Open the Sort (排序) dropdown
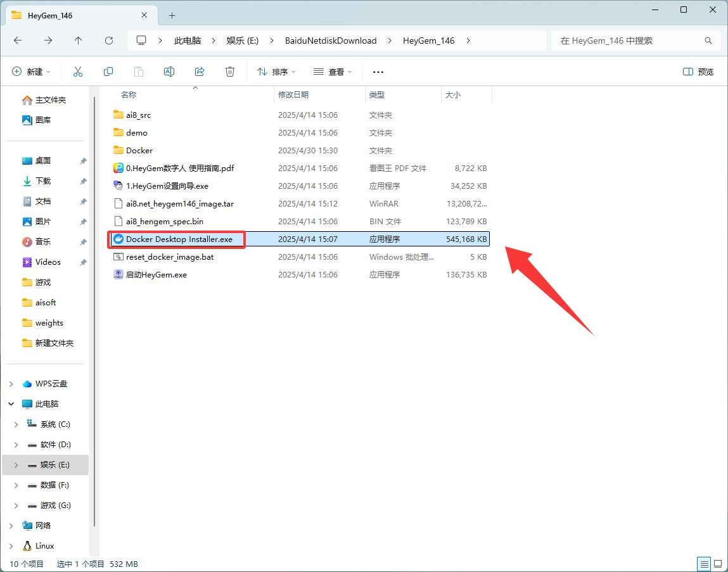The width and height of the screenshot is (728, 572). coord(276,72)
